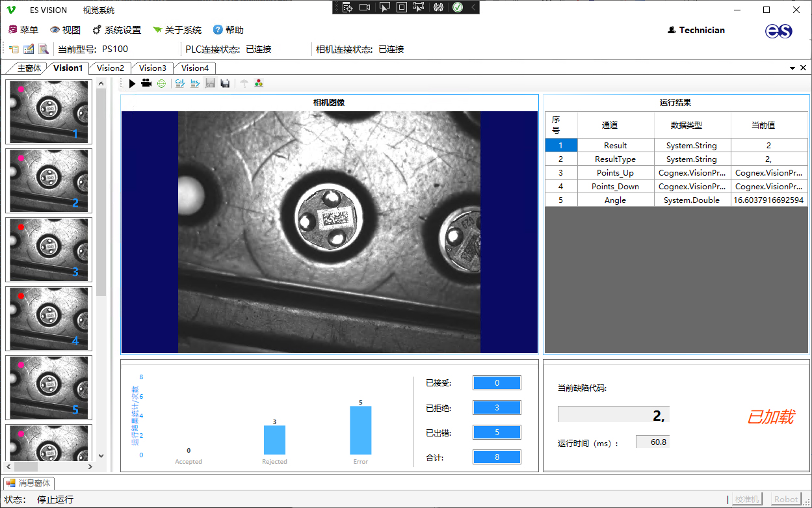Click thumbnail list scroll down arrow

[101, 456]
